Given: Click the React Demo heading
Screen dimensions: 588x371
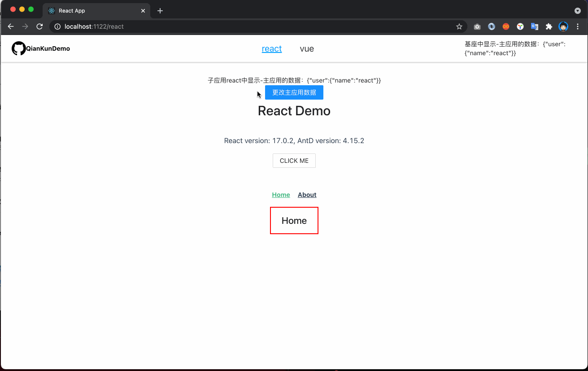Looking at the screenshot, I should [x=294, y=111].
